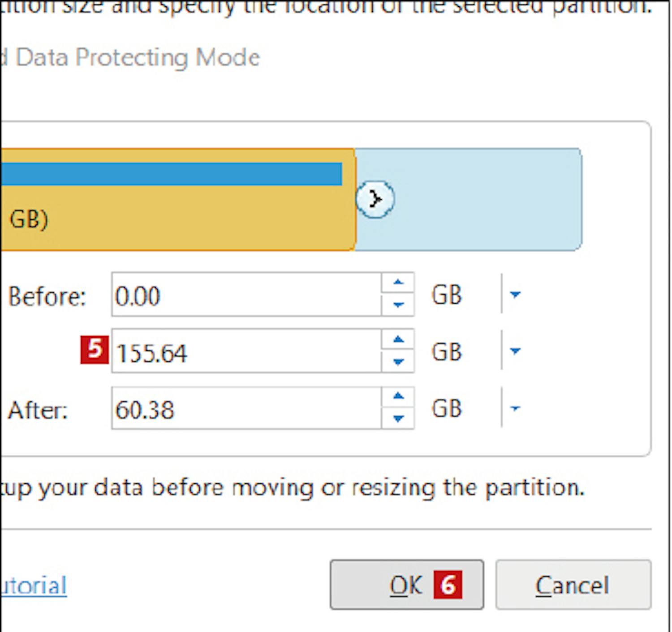
Task: Click the partition resize handle arrow
Action: (375, 199)
